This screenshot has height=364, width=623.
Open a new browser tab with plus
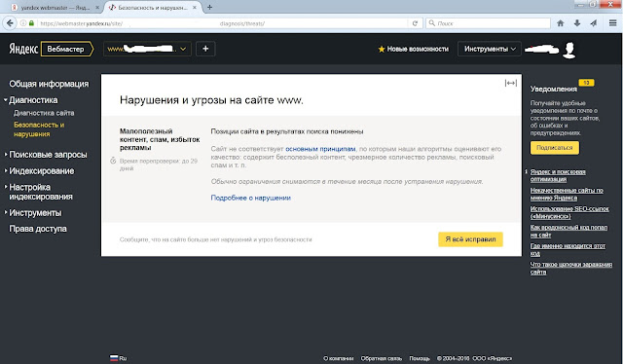[x=209, y=7]
